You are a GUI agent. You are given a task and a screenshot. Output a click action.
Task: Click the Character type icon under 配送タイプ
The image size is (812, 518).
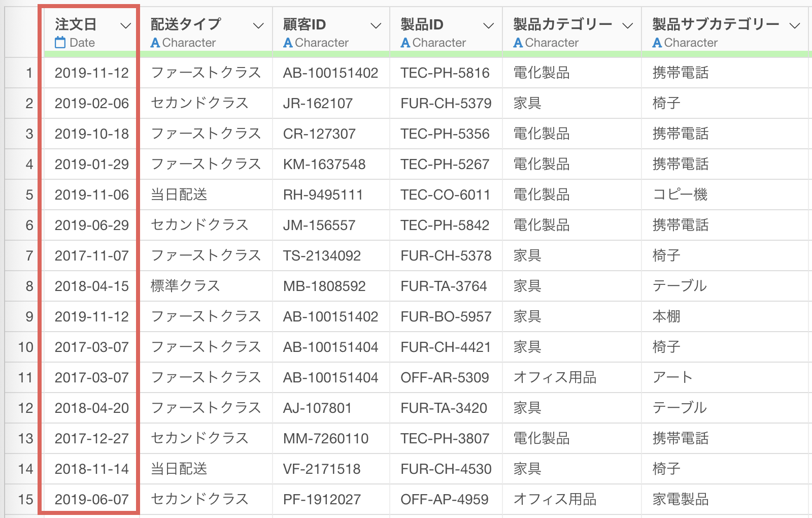click(155, 43)
